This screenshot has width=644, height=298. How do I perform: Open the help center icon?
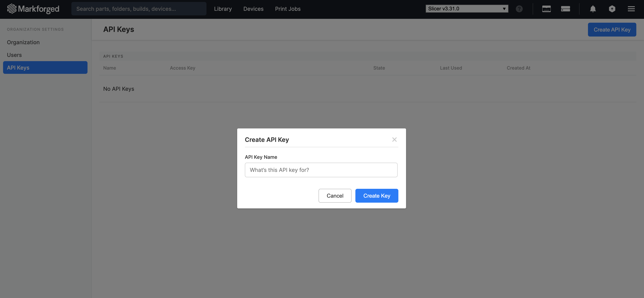click(519, 8)
